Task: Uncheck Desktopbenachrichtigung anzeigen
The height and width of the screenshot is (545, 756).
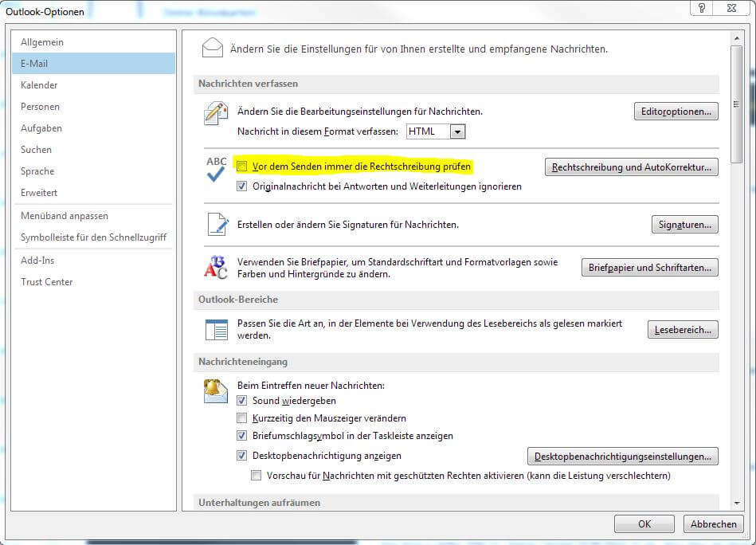Action: [x=242, y=455]
